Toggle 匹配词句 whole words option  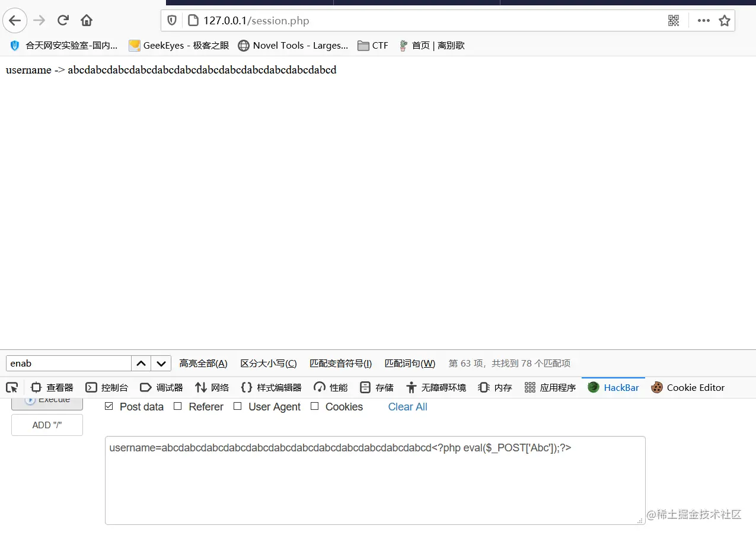click(410, 363)
